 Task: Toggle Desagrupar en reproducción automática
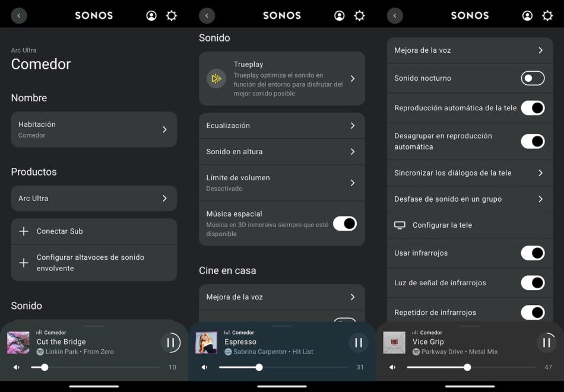[533, 141]
